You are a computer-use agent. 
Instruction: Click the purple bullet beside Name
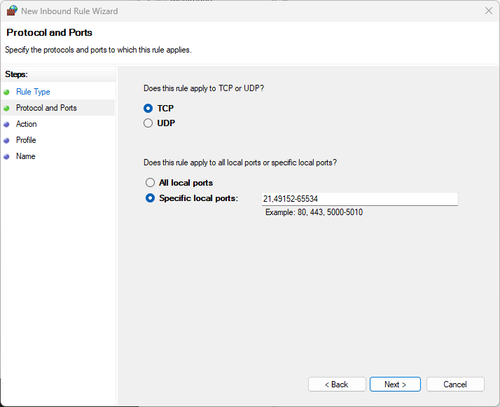click(6, 156)
